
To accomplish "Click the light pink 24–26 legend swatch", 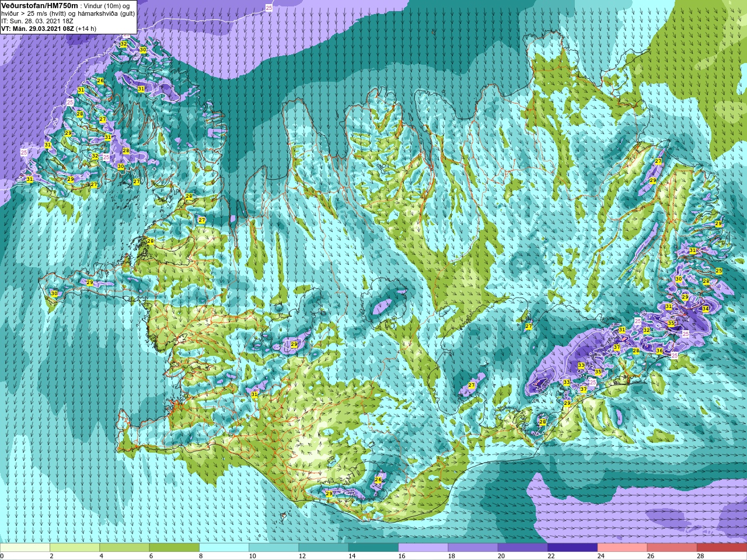I will point(622,547).
